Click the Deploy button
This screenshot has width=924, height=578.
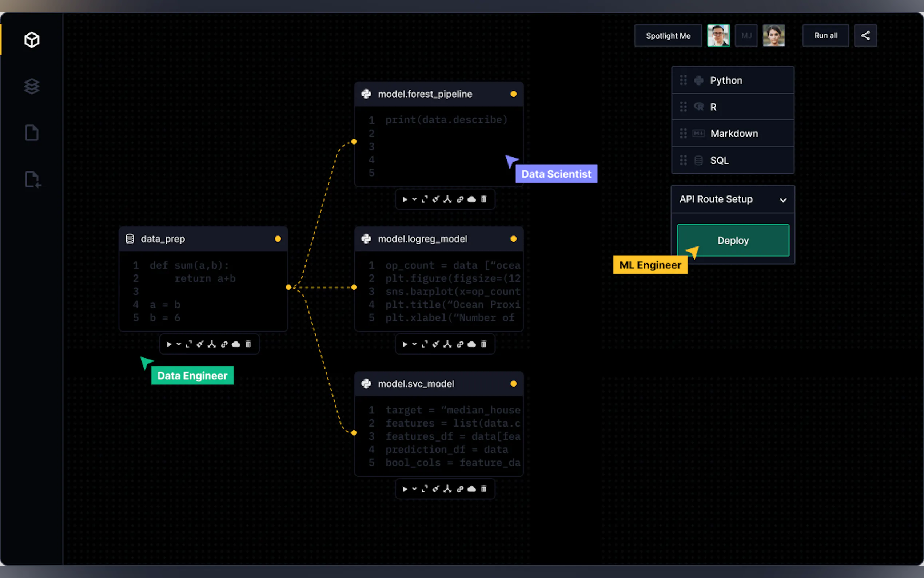click(733, 241)
